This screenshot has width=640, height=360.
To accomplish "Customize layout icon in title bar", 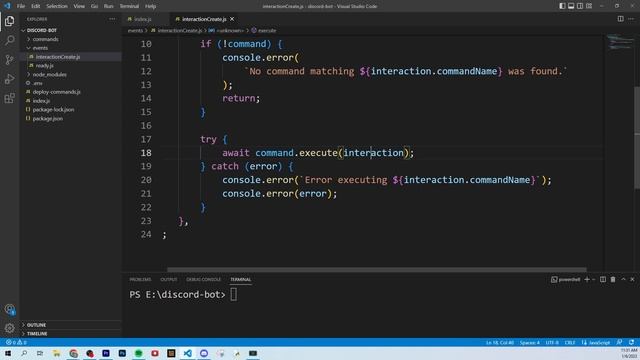I will click(589, 6).
